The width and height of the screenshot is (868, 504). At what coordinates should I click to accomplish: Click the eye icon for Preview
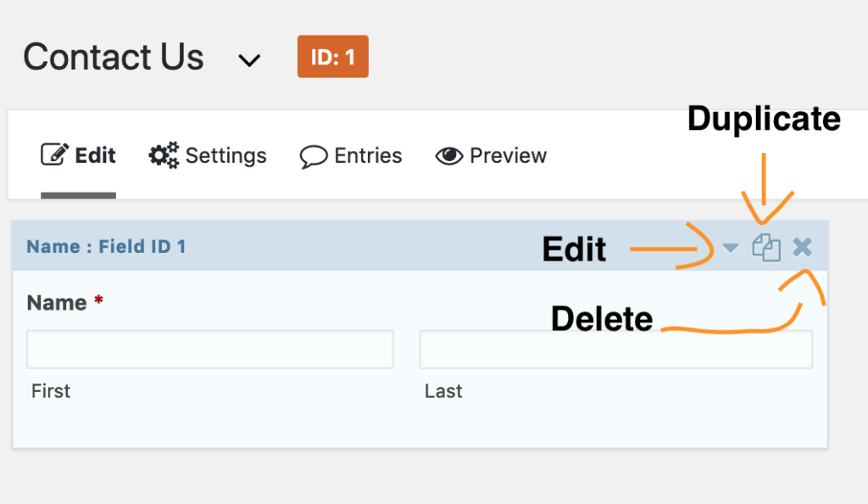(x=449, y=156)
